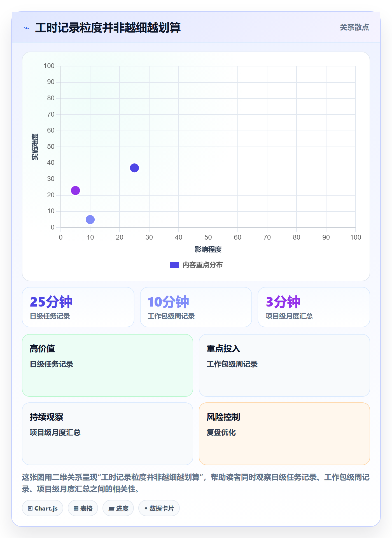Open the 10分钟 stat card
Viewport: 392px width, 538px height.
click(x=196, y=307)
